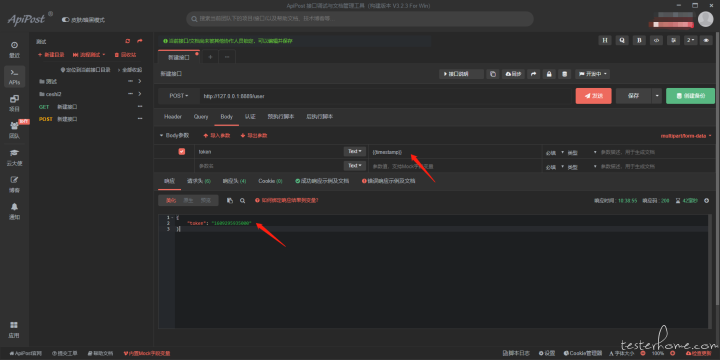The image size is (720, 360).
Task: Open the 博客 (blog) sidebar icon
Action: point(14,184)
